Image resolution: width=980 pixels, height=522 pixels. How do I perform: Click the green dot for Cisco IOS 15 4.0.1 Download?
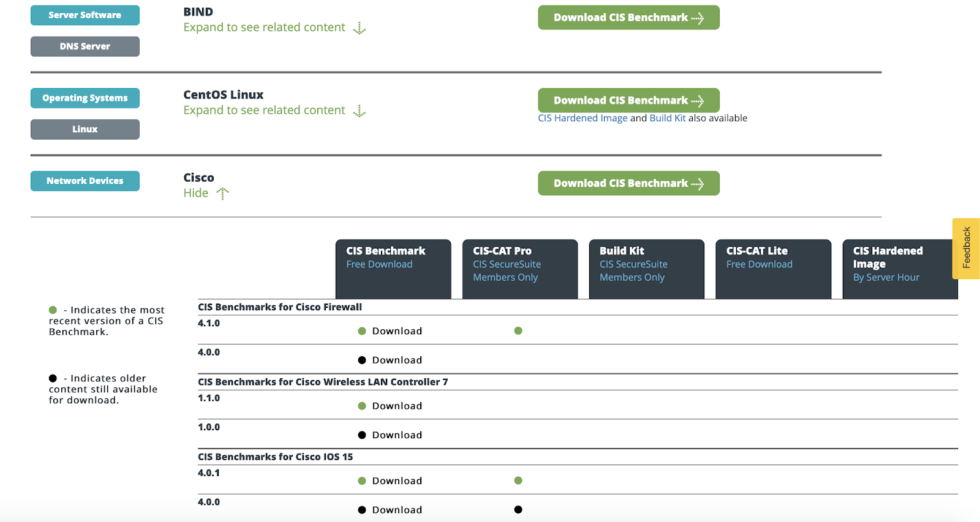click(x=362, y=481)
